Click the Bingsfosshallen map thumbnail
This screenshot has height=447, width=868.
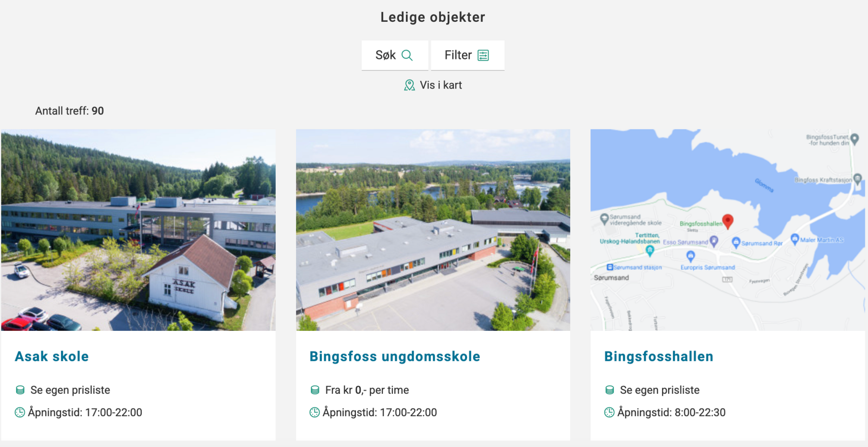[727, 230]
